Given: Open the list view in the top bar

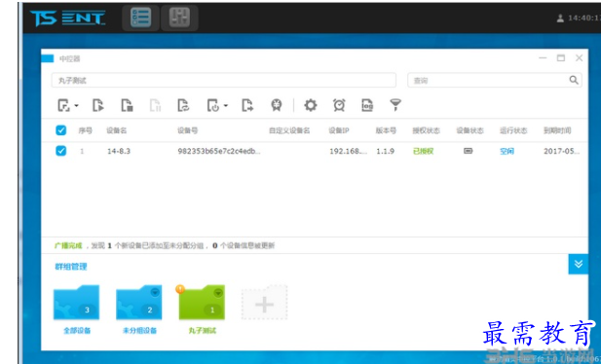Looking at the screenshot, I should 140,18.
